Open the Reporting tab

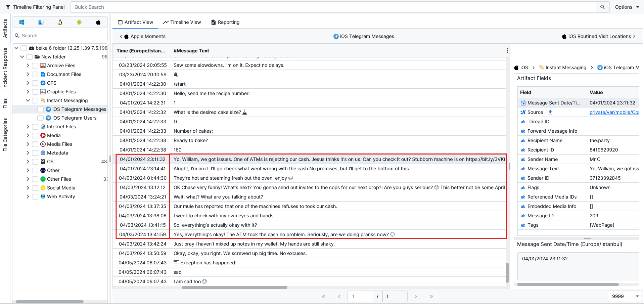pos(225,22)
